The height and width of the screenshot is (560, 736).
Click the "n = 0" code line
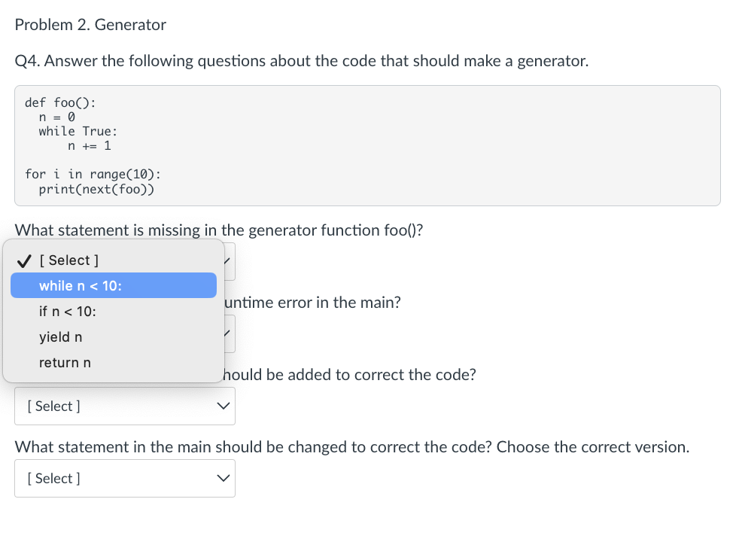tap(56, 117)
